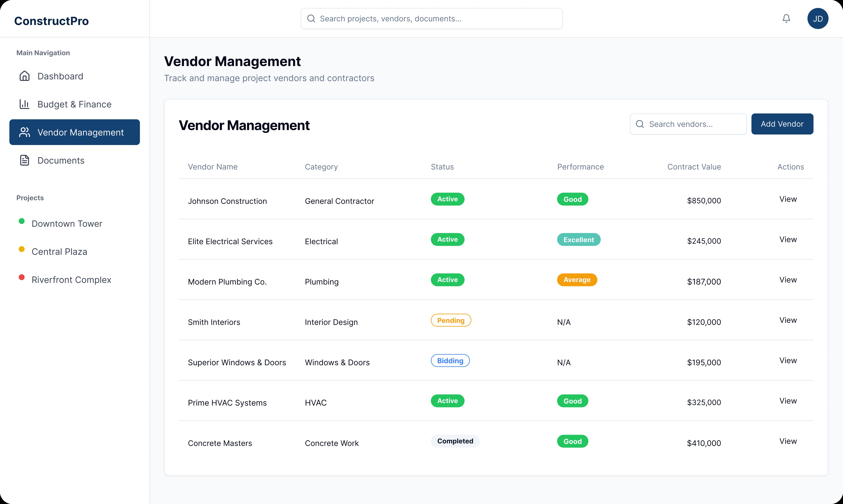
Task: Select the Downtown Tower project
Action: pos(67,223)
